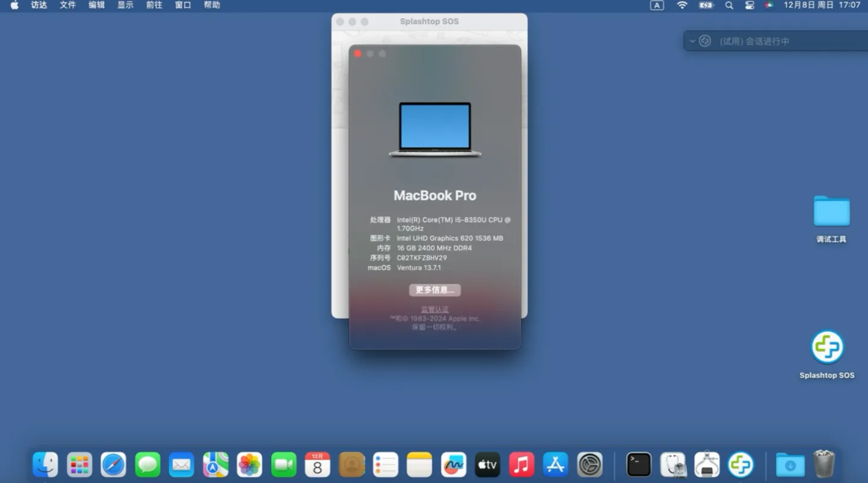This screenshot has height=483, width=868.
Task: Click the battery status icon
Action: click(706, 5)
